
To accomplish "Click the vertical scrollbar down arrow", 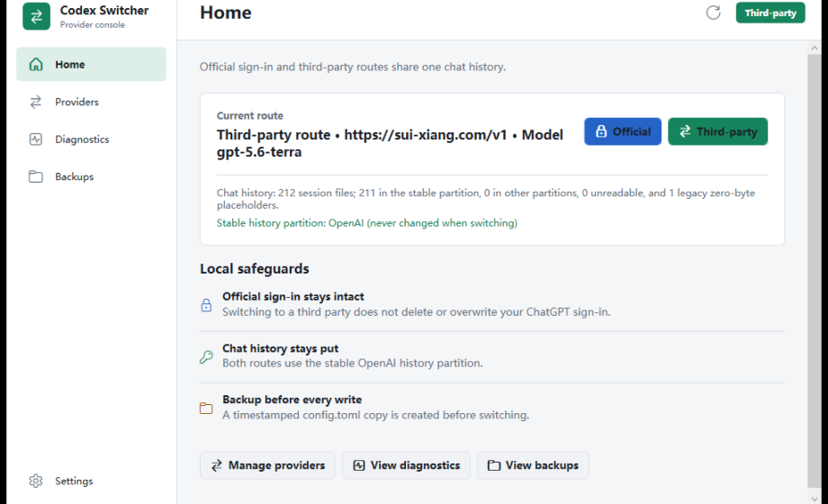I will tap(814, 498).
